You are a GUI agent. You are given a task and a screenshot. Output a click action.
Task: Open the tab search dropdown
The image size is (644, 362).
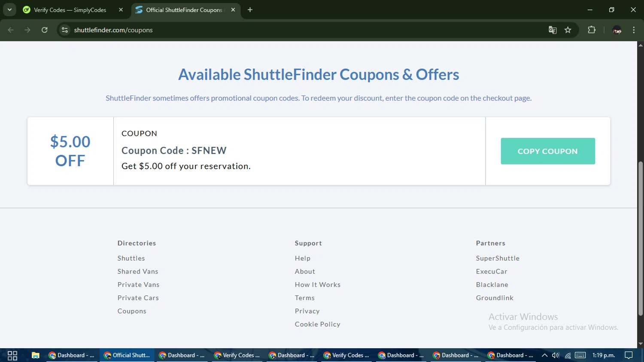click(9, 10)
